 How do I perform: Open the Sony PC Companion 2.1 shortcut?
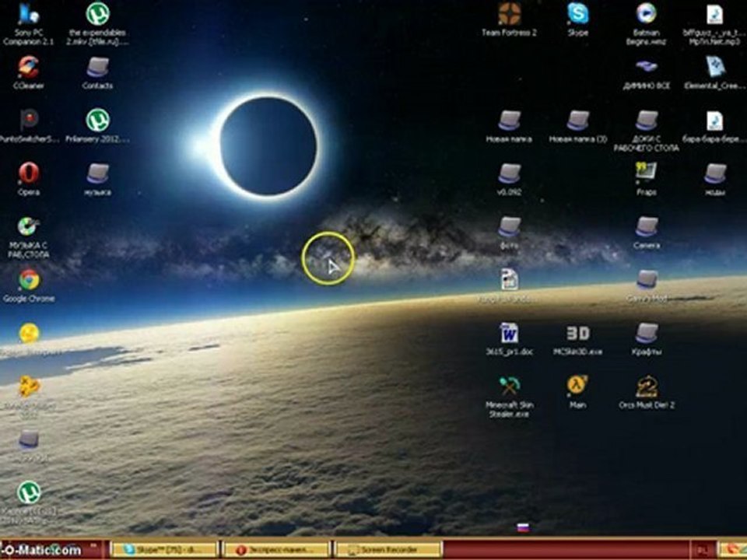(x=29, y=14)
